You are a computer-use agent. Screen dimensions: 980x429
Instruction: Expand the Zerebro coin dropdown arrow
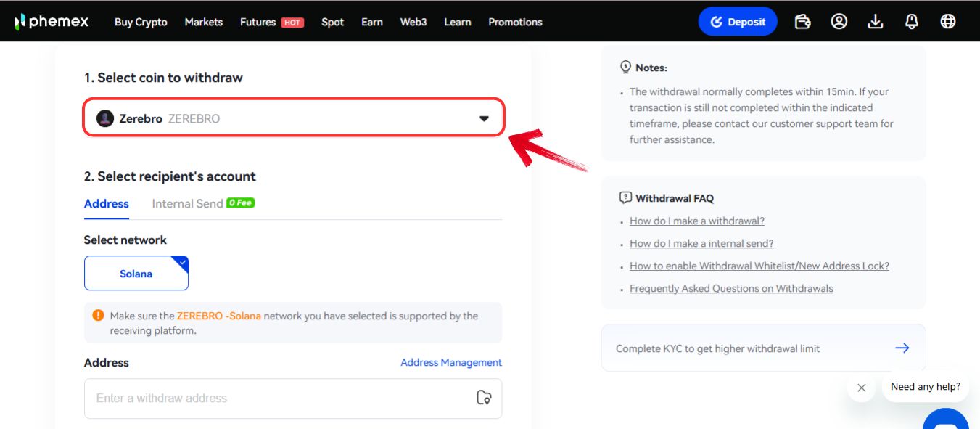[x=484, y=118]
